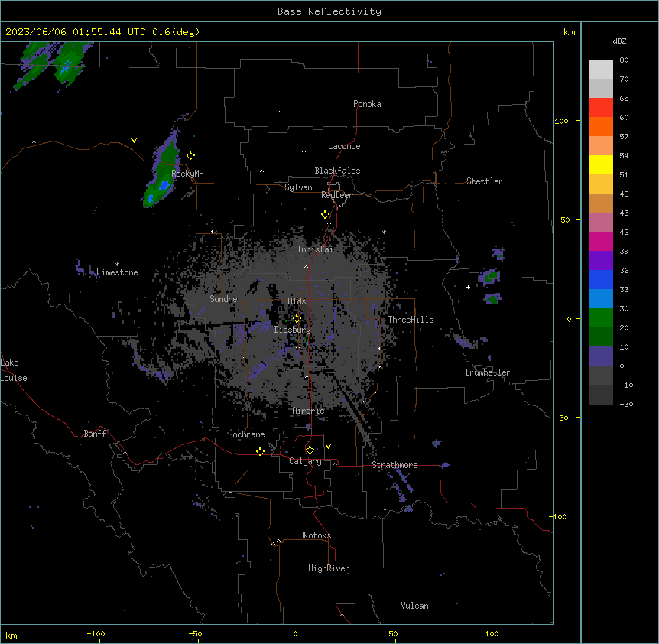Click the dBZ legend heading

(619, 41)
